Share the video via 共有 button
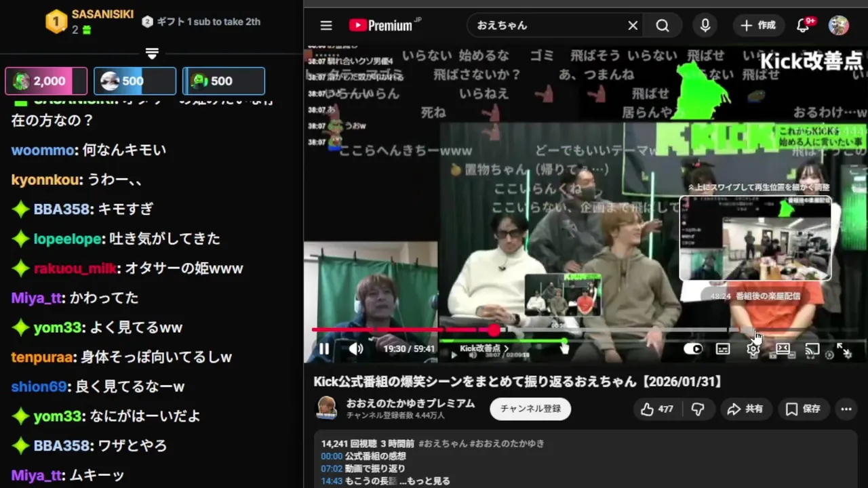Image resolution: width=868 pixels, height=488 pixels. click(x=745, y=409)
